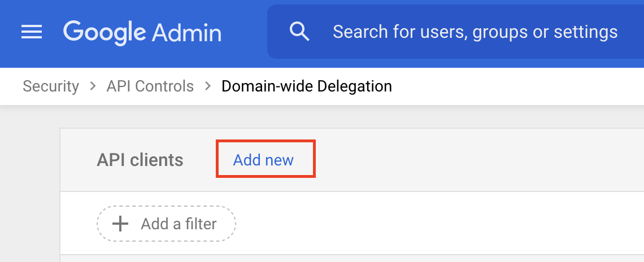This screenshot has width=644, height=262.
Task: Click the word Google in the header
Action: click(103, 32)
